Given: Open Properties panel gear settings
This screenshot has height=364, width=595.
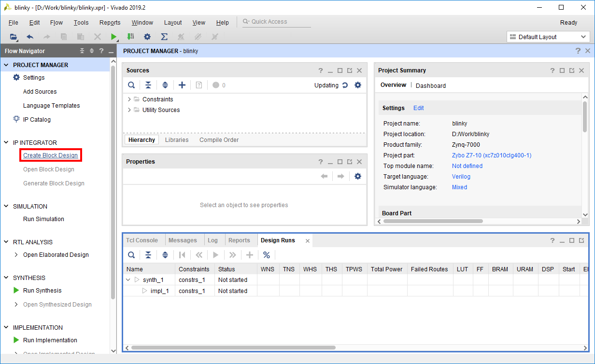Looking at the screenshot, I should tap(357, 176).
